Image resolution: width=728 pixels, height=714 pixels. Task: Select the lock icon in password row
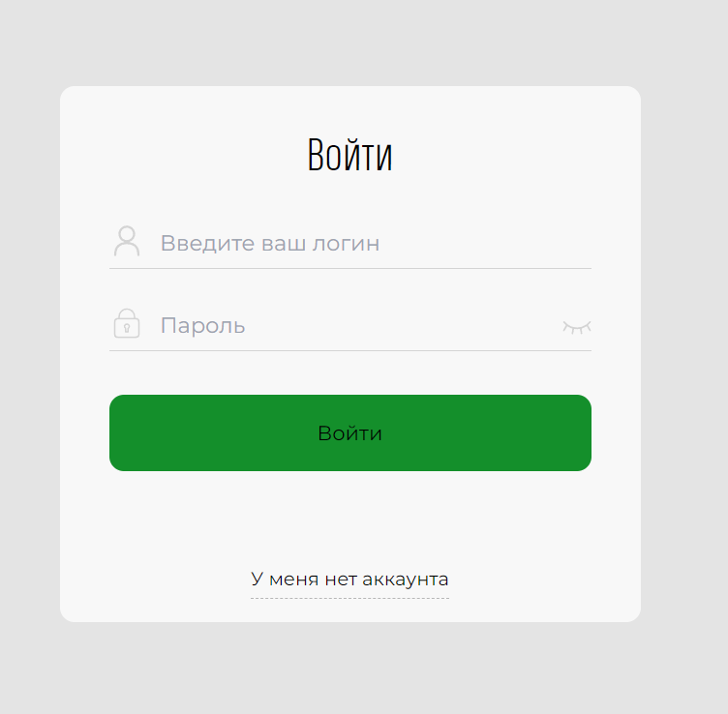127,323
